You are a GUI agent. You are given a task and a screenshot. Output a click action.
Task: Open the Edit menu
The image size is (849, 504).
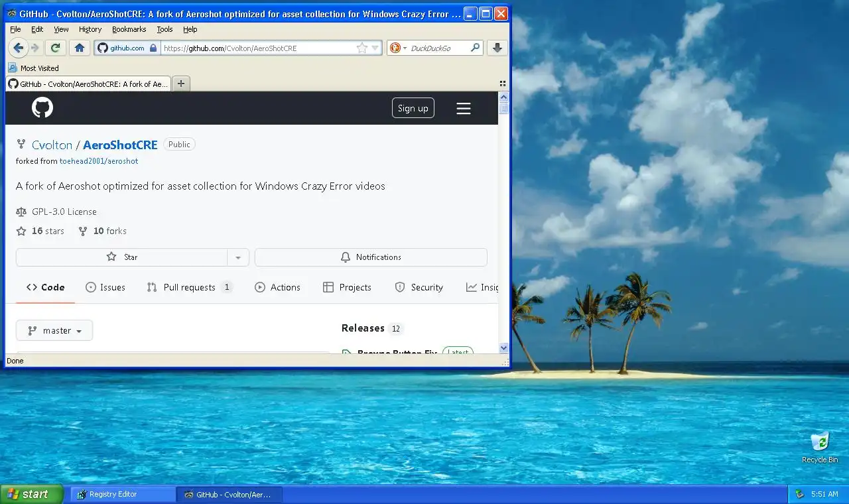tap(37, 29)
